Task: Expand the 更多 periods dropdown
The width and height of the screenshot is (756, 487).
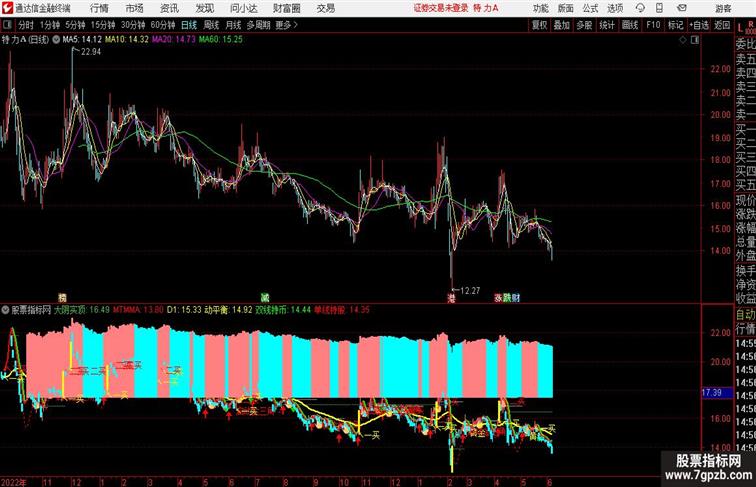Action: point(286,25)
